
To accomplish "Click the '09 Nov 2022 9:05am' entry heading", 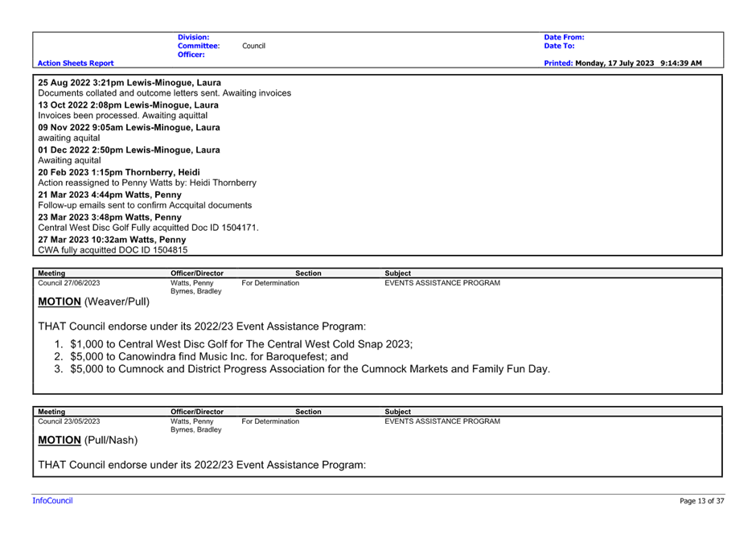I will pyautogui.click(x=129, y=128).
